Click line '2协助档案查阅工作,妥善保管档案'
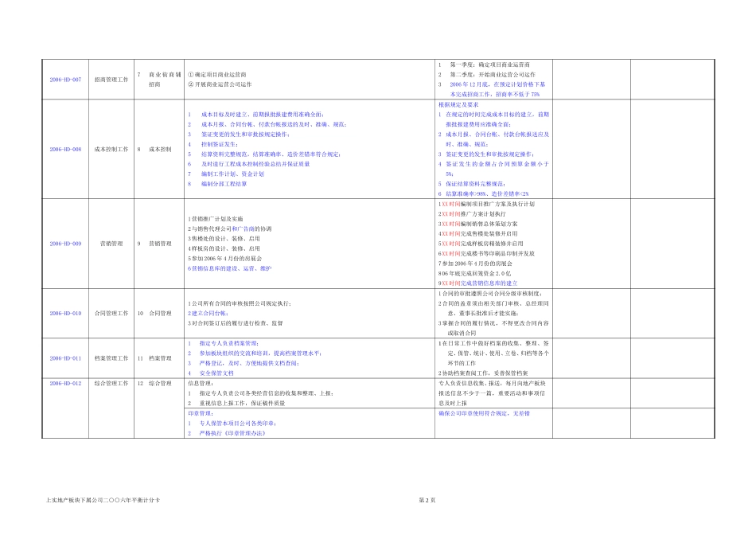Viewport: 756px width, 535px height. (483, 373)
